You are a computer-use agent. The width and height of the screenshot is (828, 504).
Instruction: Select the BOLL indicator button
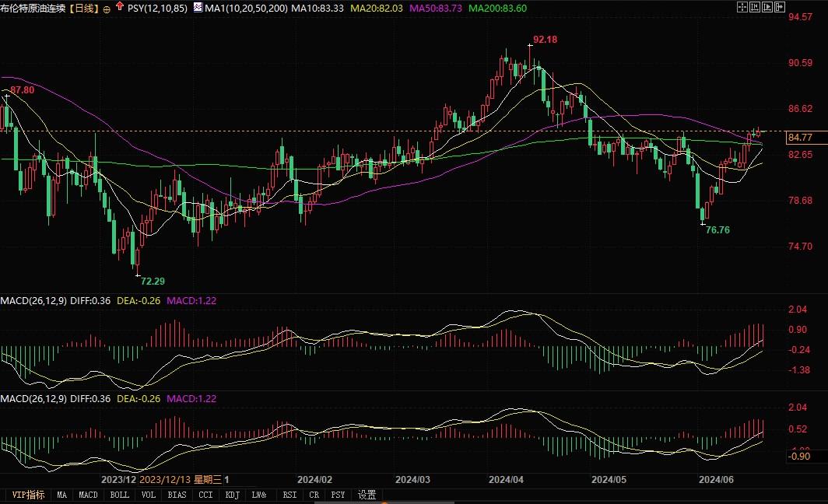(121, 495)
